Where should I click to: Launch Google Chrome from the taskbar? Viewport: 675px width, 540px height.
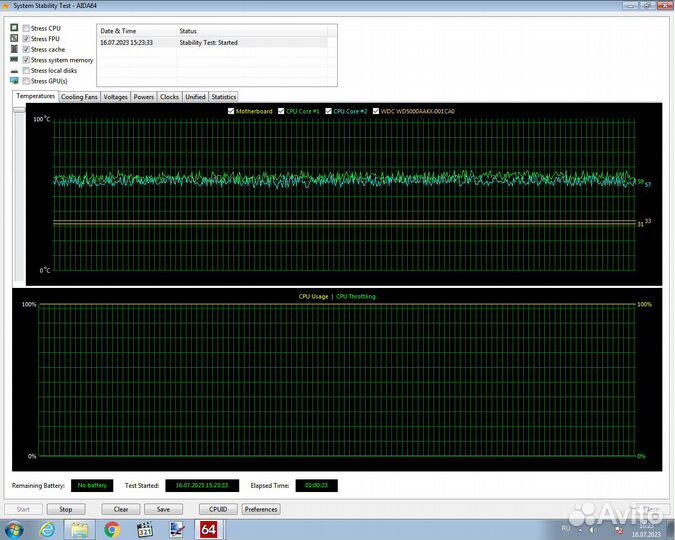click(x=113, y=529)
